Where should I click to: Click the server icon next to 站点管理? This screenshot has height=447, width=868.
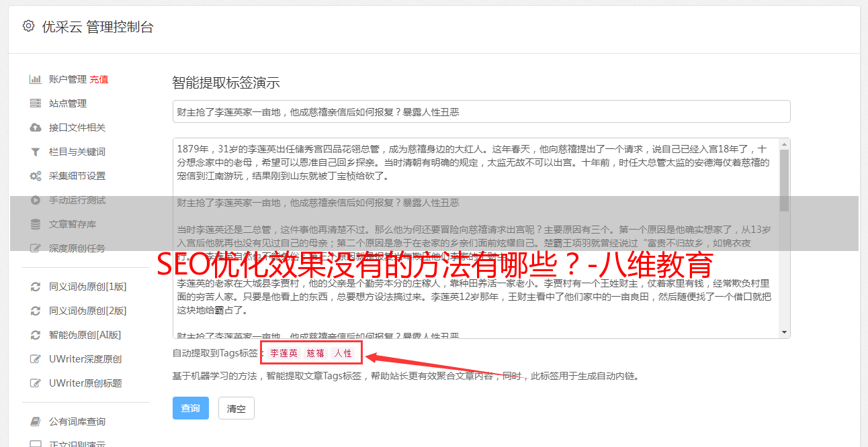click(36, 103)
